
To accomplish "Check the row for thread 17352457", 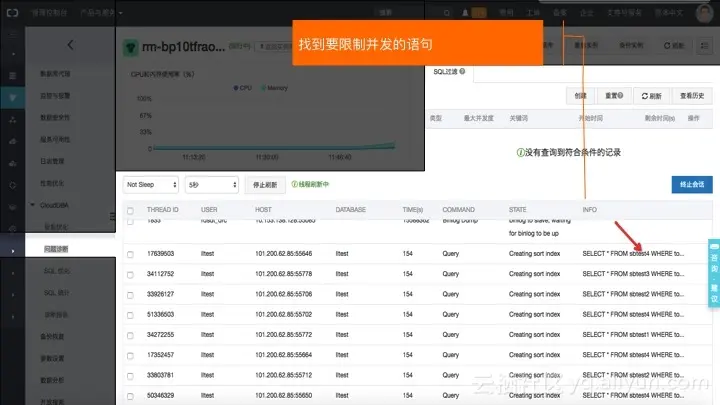I will 130,355.
